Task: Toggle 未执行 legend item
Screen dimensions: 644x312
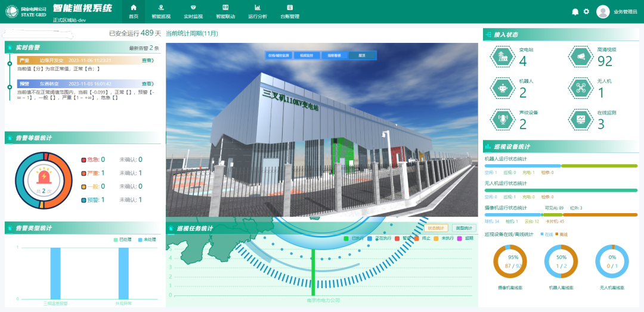Action: (x=443, y=238)
